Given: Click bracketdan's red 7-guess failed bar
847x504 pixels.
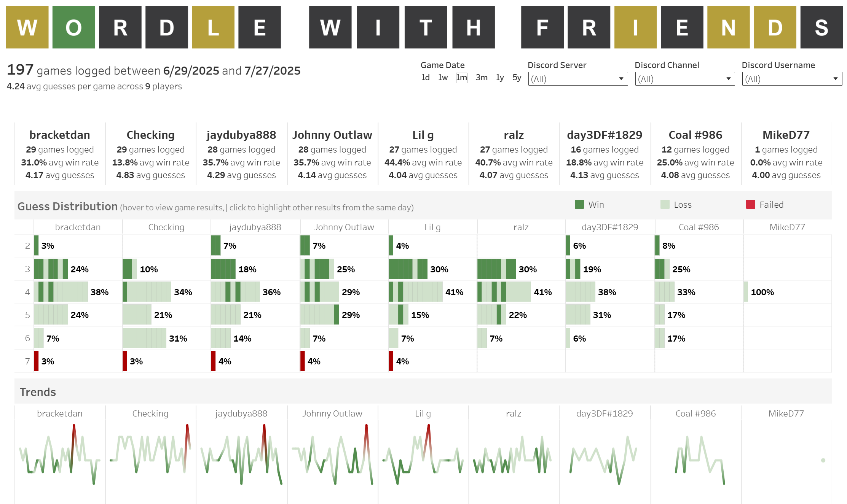Looking at the screenshot, I should tap(37, 361).
